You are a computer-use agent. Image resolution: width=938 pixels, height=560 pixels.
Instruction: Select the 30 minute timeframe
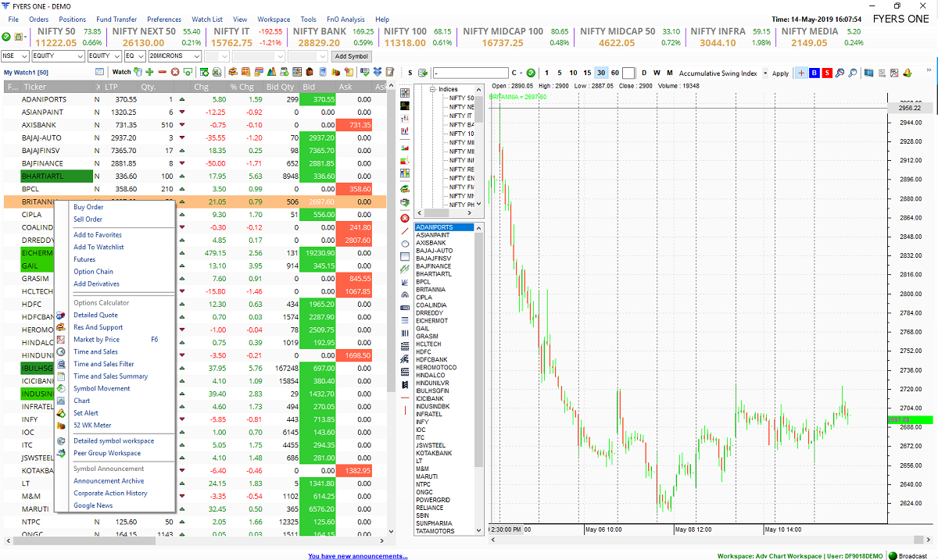pos(601,73)
